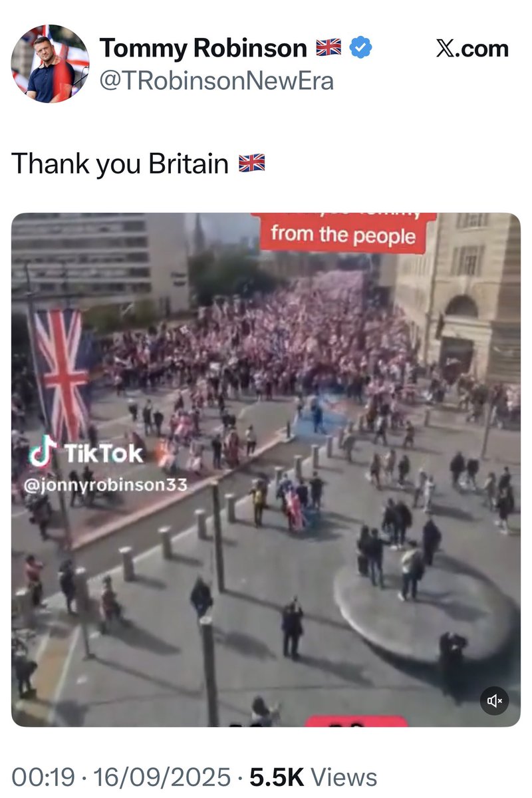Click the UK flag emoji beside the name
This screenshot has height=798, width=532.
pyautogui.click(x=328, y=48)
